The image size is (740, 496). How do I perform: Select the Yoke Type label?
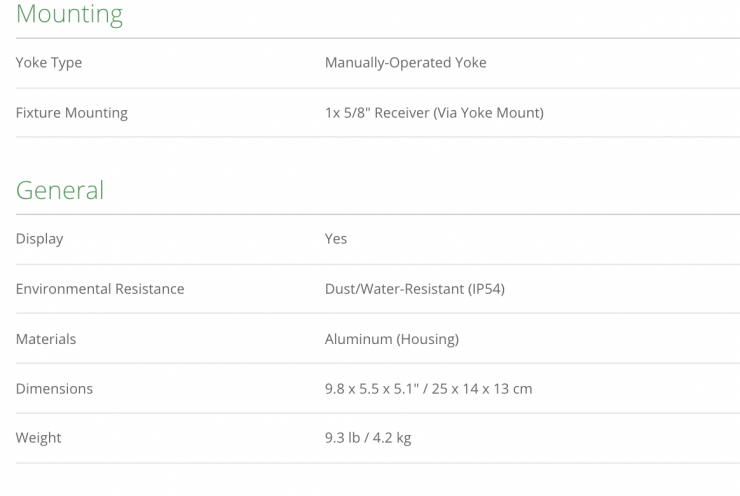[49, 63]
